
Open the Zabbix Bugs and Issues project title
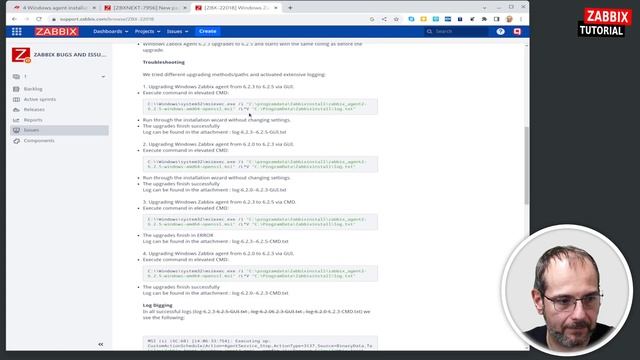point(70,54)
